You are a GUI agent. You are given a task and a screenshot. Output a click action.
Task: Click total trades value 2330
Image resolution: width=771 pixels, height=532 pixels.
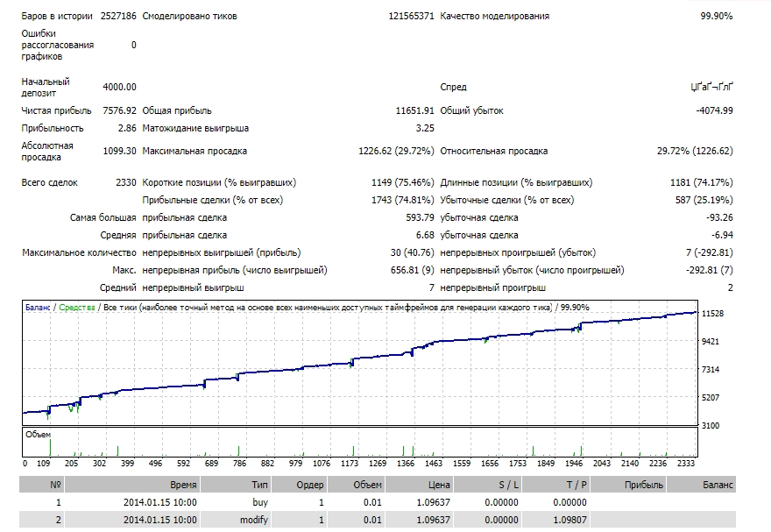coord(126,182)
